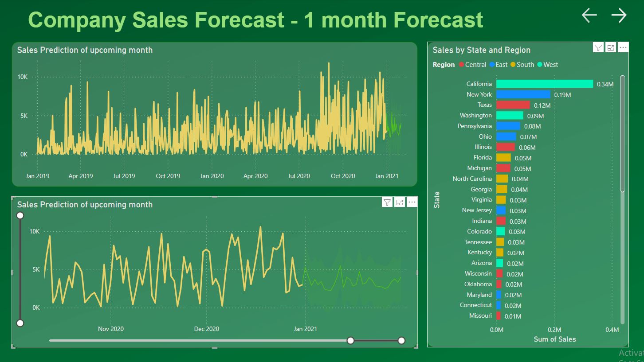The image size is (644, 362).
Task: Open focus mode for lower Sales Prediction visual
Action: pyautogui.click(x=400, y=202)
